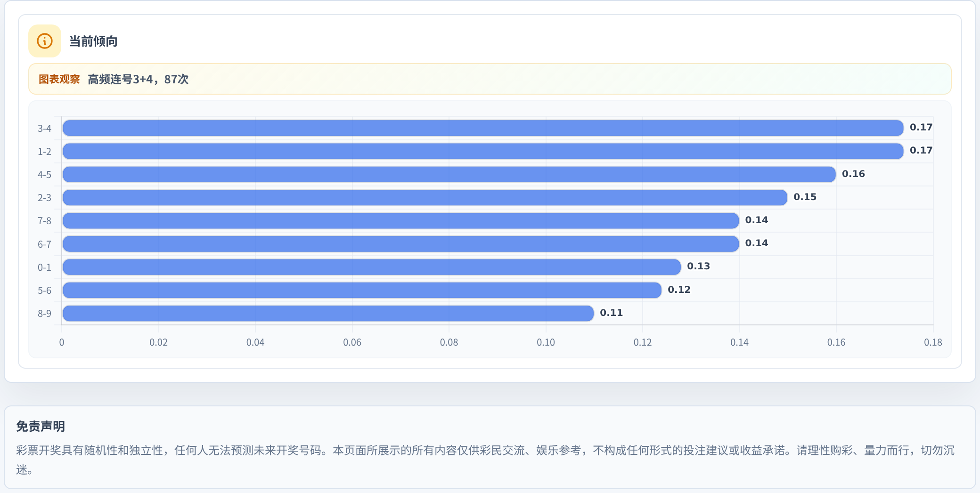This screenshot has height=493, width=980.
Task: Select the 6-7 bar
Action: click(x=400, y=244)
